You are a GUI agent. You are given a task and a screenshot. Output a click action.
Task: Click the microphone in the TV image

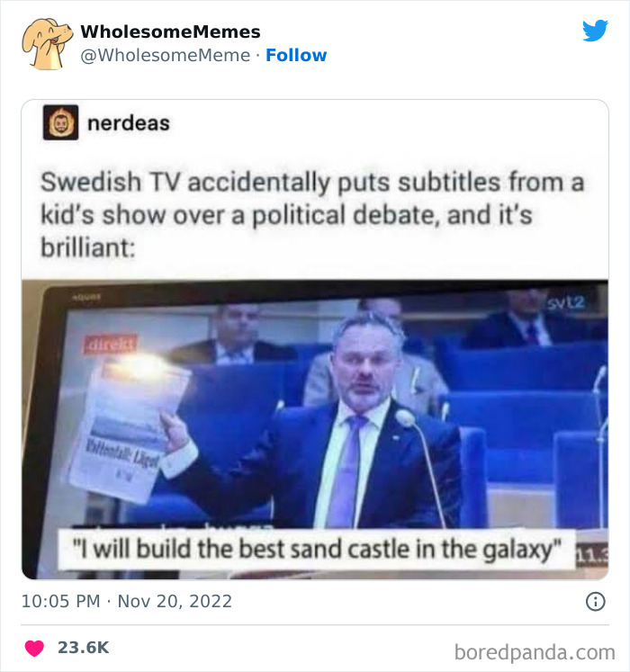coord(406,419)
